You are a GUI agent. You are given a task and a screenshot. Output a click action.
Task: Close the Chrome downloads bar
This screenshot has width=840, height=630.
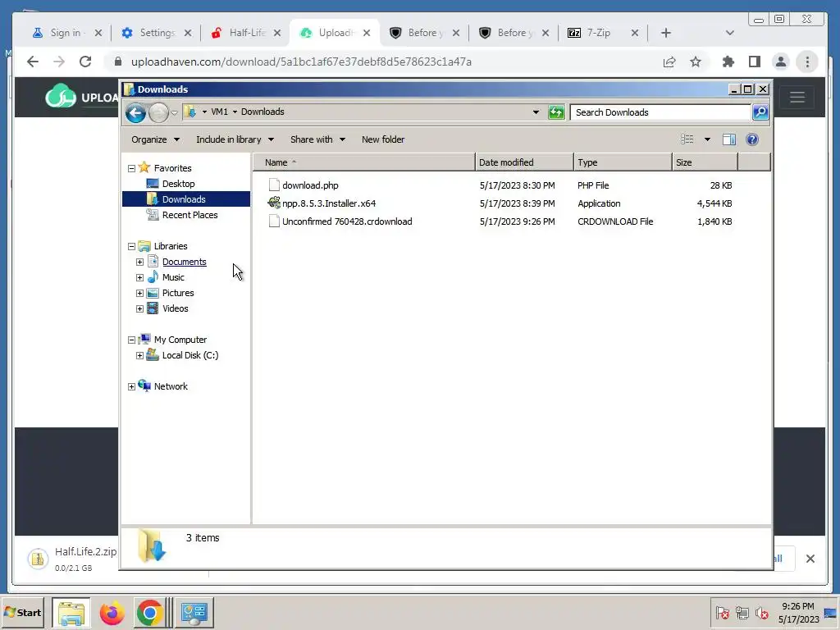[810, 559]
